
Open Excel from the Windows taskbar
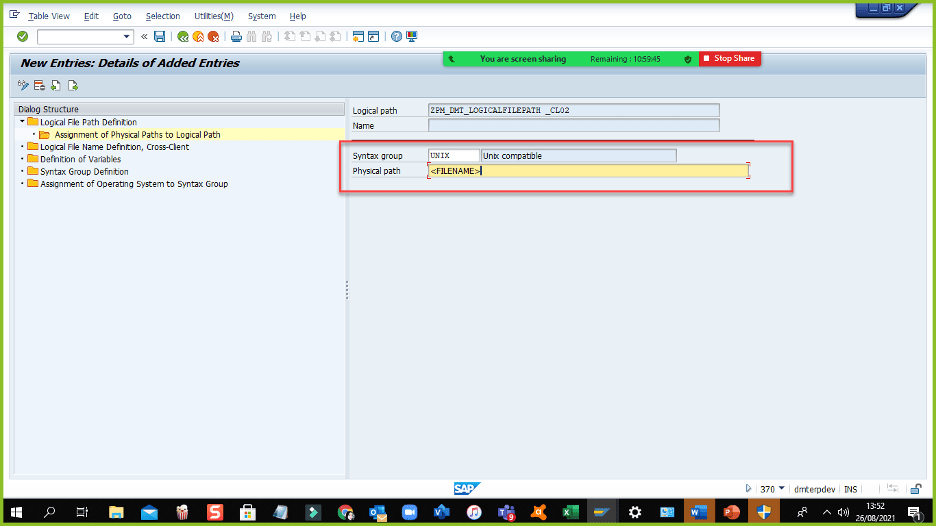point(569,512)
